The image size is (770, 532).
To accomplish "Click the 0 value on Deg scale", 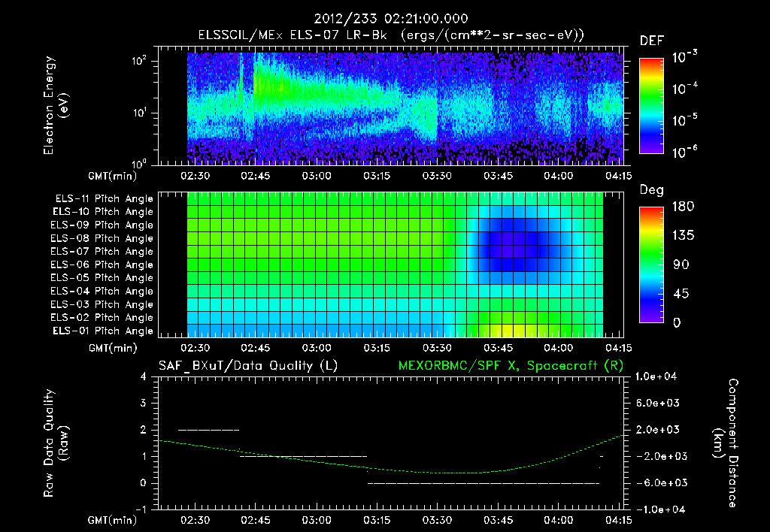I will click(x=677, y=322).
